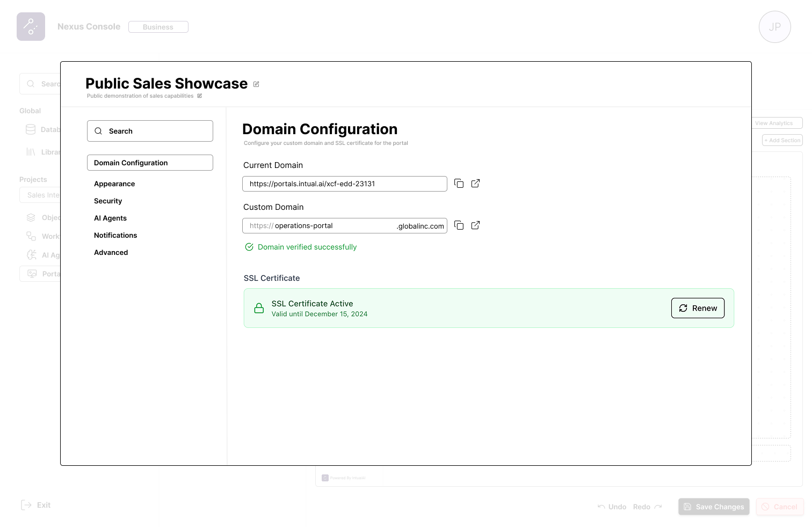The height and width of the screenshot is (527, 812).
Task: Click the SSL certificate lock icon
Action: click(x=259, y=308)
